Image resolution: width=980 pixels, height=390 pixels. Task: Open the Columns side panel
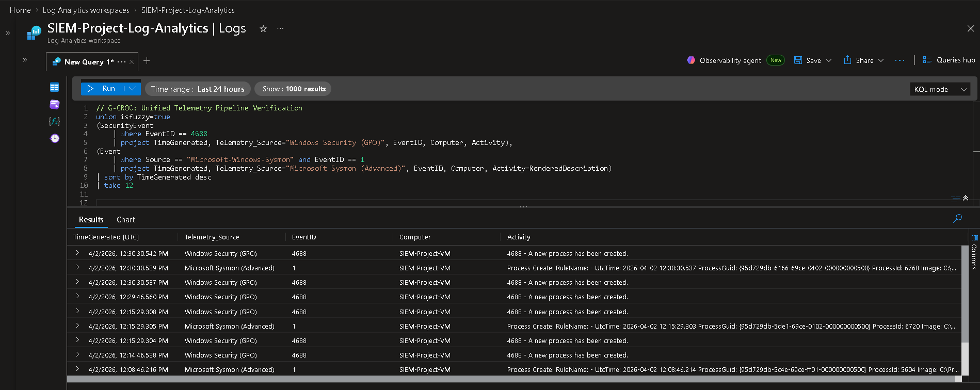click(x=974, y=252)
